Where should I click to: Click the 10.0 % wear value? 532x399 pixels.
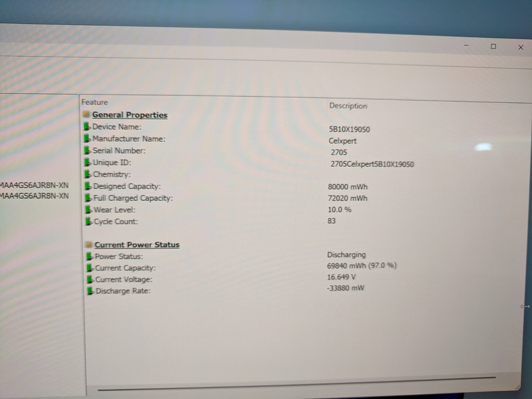[x=339, y=210]
